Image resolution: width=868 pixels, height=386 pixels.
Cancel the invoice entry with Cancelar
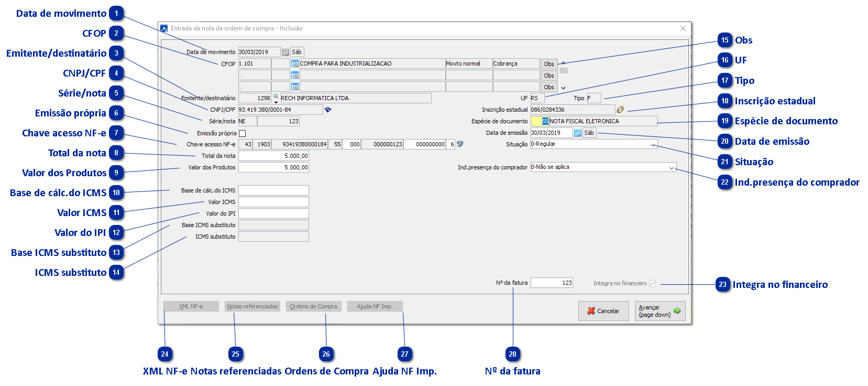point(603,311)
